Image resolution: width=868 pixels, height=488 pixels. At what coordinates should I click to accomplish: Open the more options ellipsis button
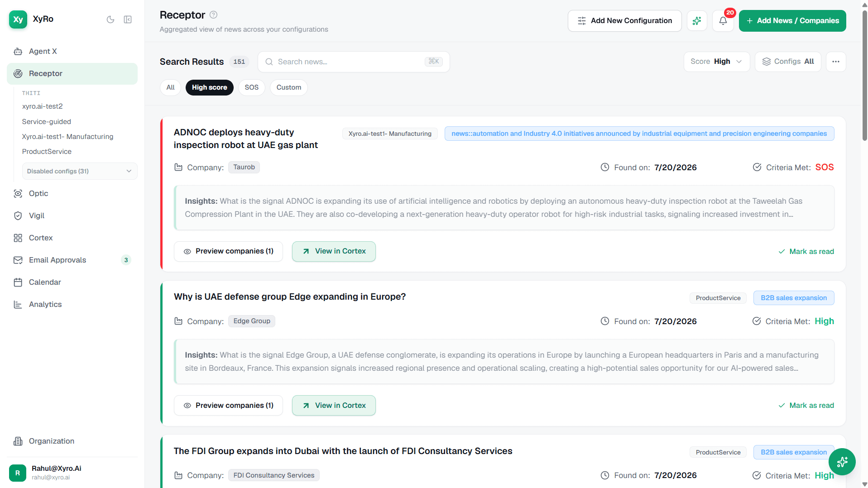836,62
